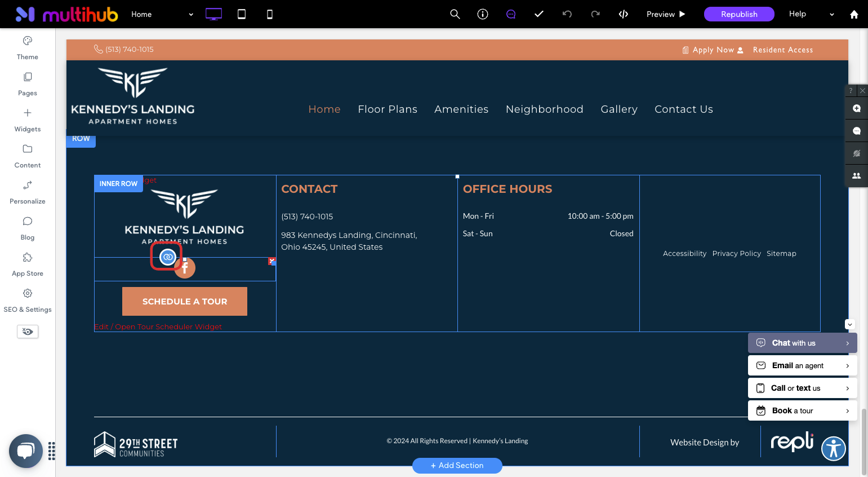Click the Facebook social icon
The height and width of the screenshot is (477, 868).
tap(185, 268)
